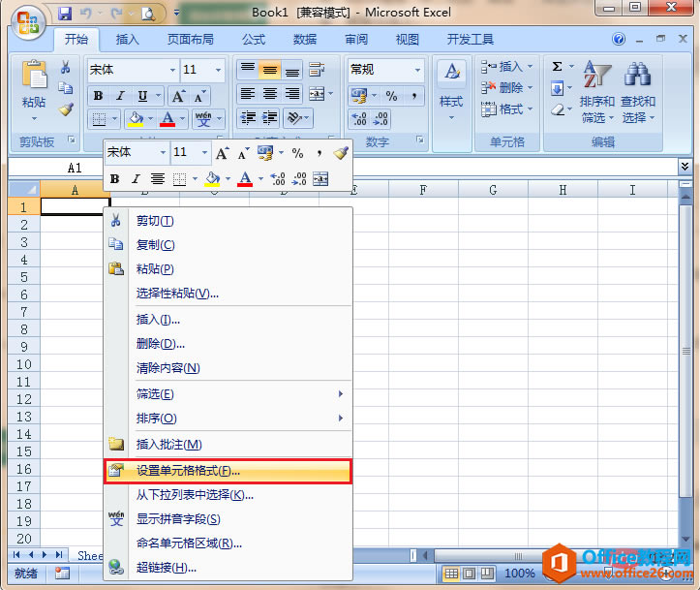Click Merge and Center icon in ribbon
This screenshot has width=700, height=590.
pos(317,94)
